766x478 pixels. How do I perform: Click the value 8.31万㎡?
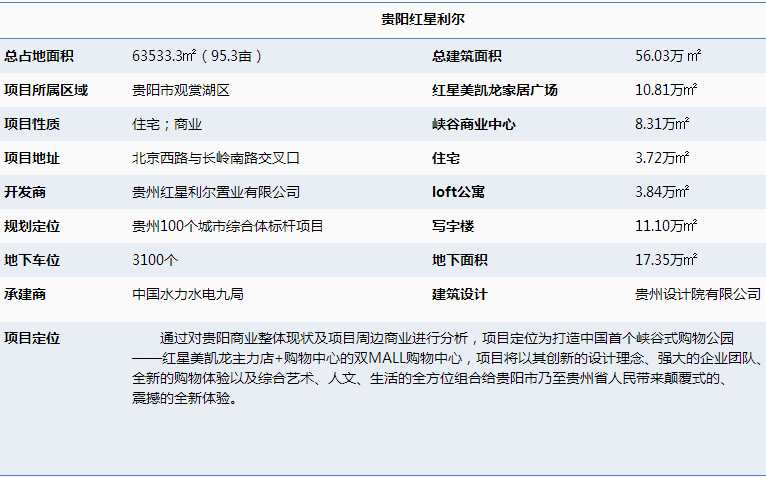pos(662,124)
